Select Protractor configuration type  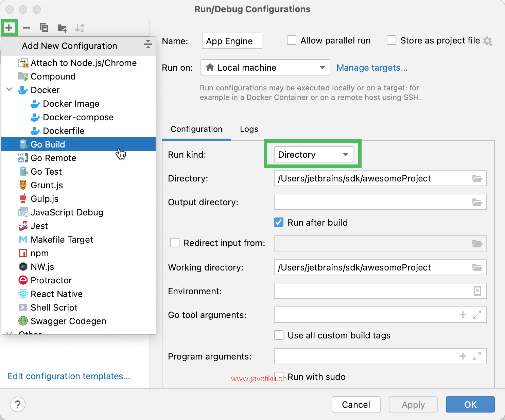click(x=79, y=280)
